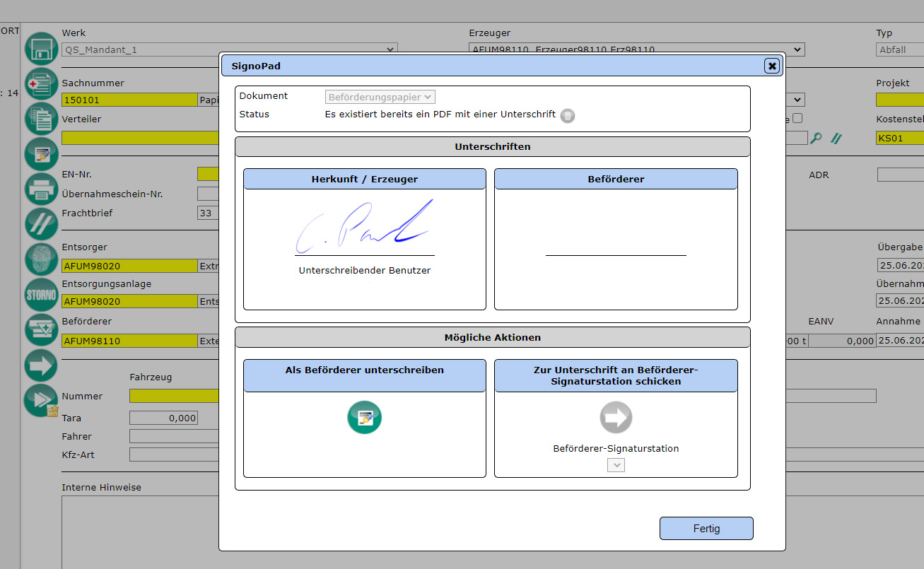This screenshot has width=924, height=569.
Task: Click the Übernahme date field
Action: pos(901,300)
